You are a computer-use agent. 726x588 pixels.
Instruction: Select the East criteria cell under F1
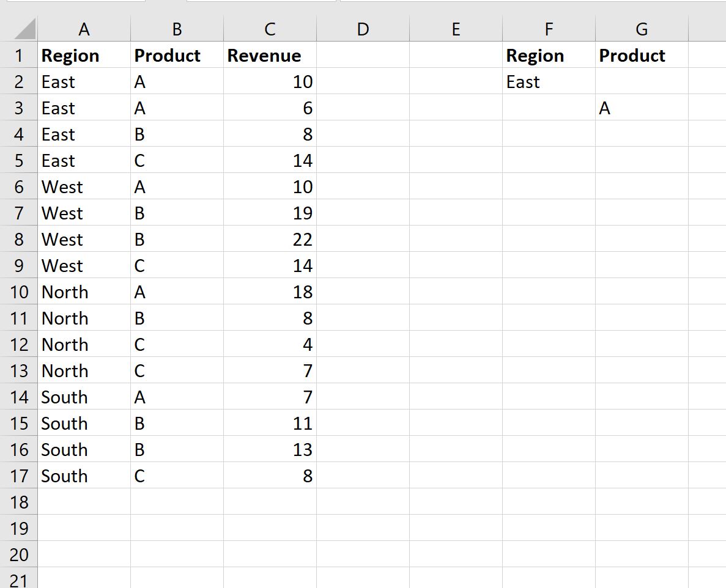click(549, 81)
